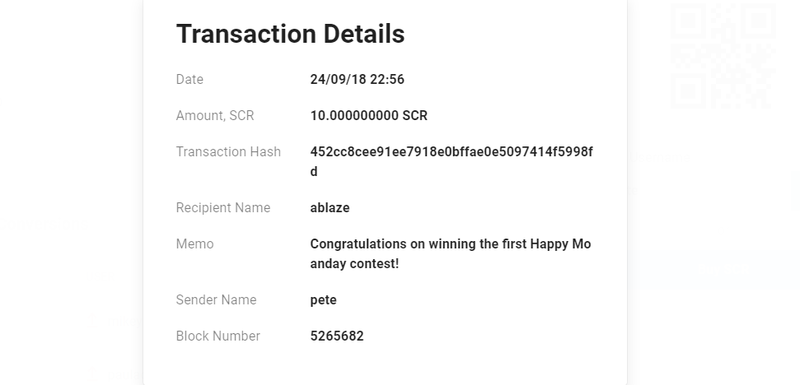
Task: Click the Sender Name field label
Action: point(216,300)
